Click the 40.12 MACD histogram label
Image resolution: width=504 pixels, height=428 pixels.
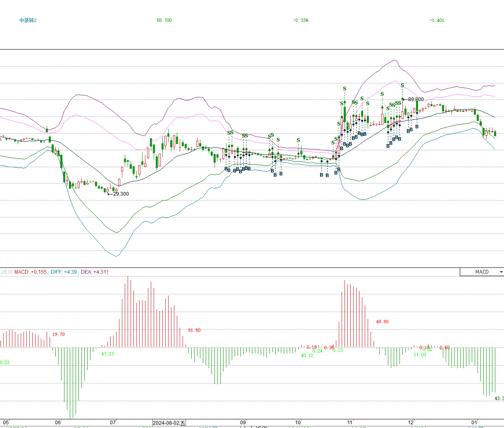(x=307, y=356)
